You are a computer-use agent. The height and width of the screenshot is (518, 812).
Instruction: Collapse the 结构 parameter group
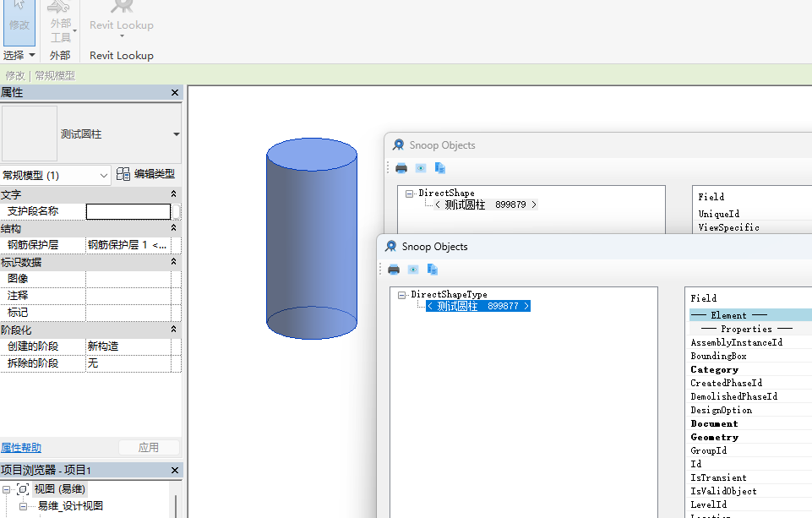173,228
